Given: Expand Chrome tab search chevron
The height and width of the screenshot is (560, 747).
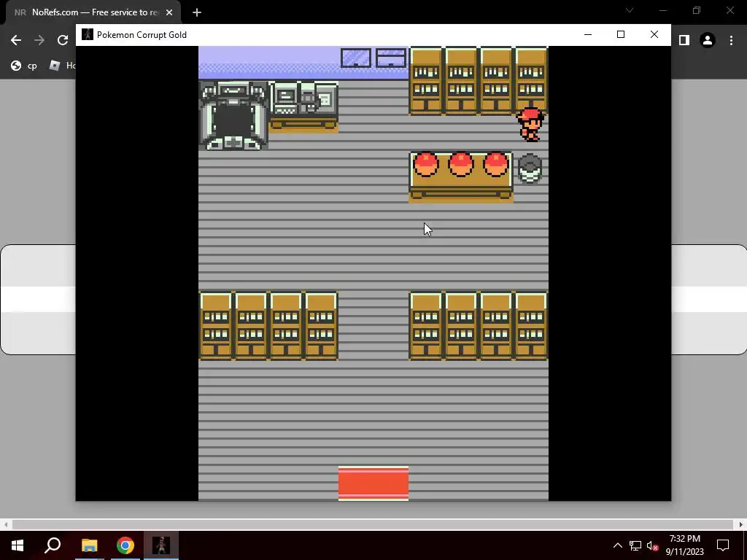Looking at the screenshot, I should [x=630, y=10].
